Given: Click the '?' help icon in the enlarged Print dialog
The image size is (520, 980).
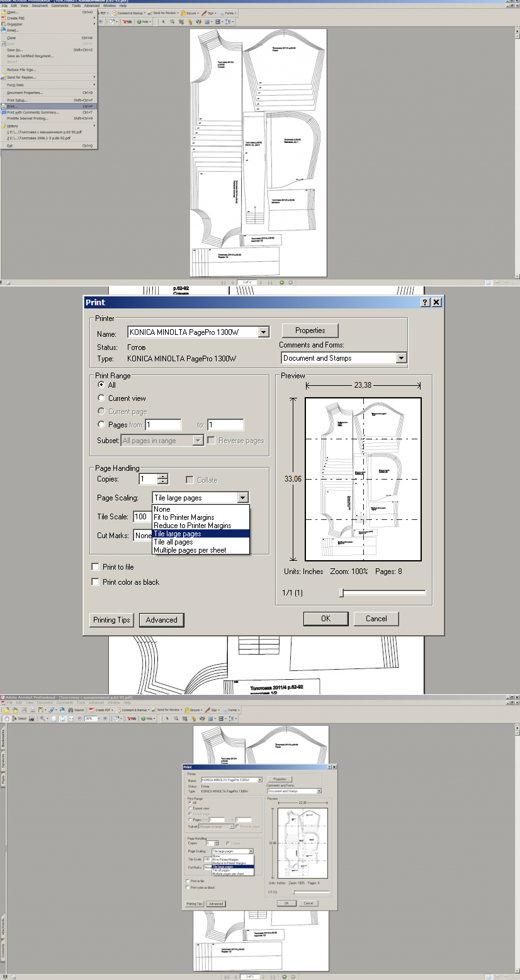Looking at the screenshot, I should click(426, 302).
